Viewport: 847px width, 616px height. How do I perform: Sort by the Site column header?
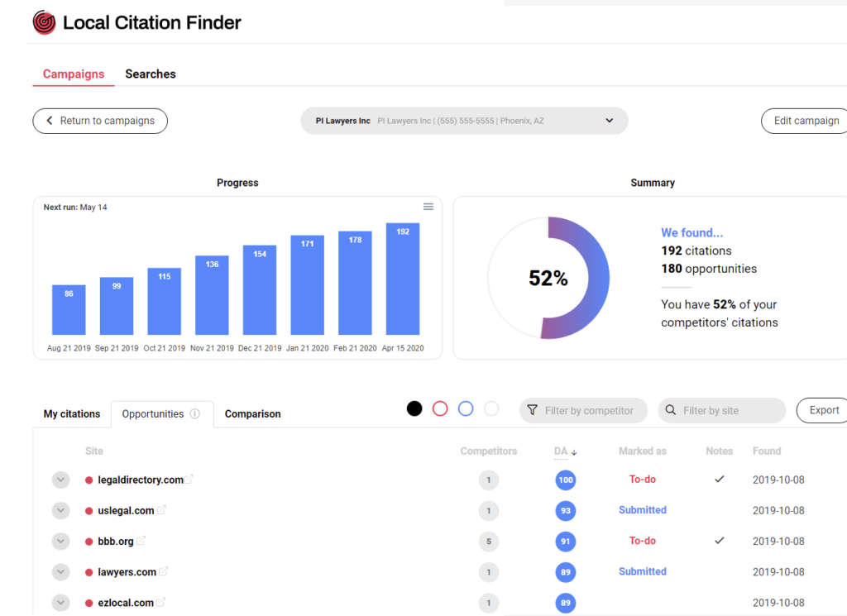94,451
